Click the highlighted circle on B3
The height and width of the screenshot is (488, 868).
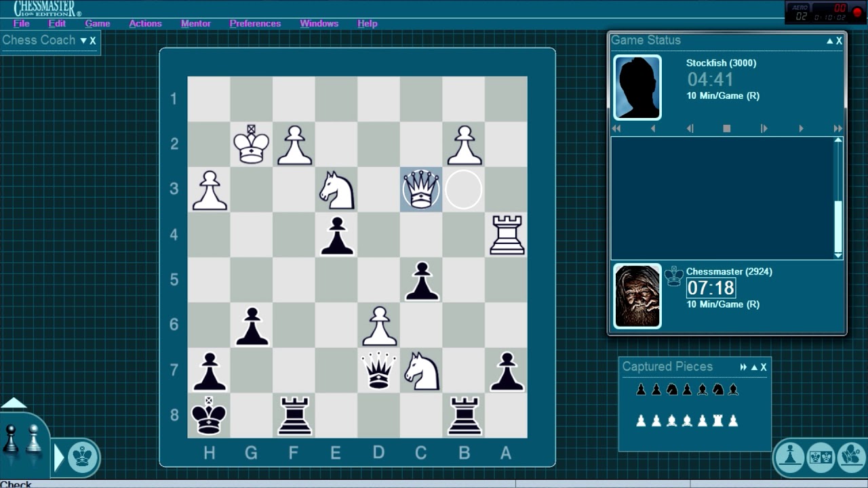click(464, 189)
